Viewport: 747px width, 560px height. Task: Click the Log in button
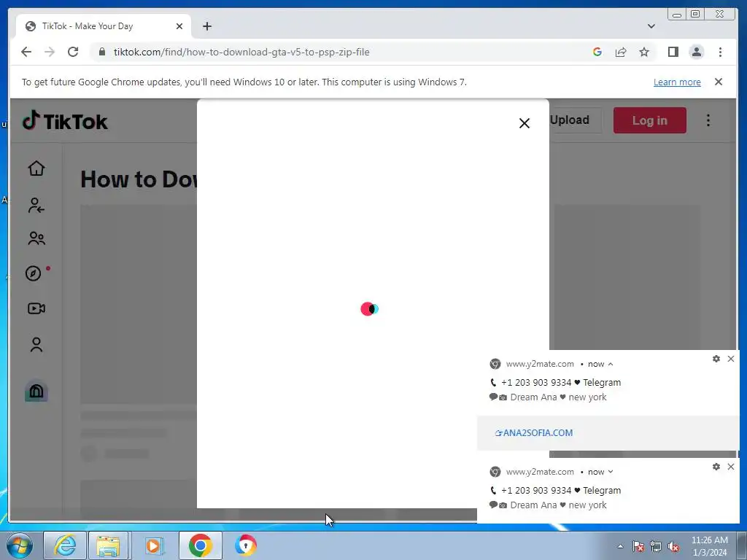tap(650, 120)
